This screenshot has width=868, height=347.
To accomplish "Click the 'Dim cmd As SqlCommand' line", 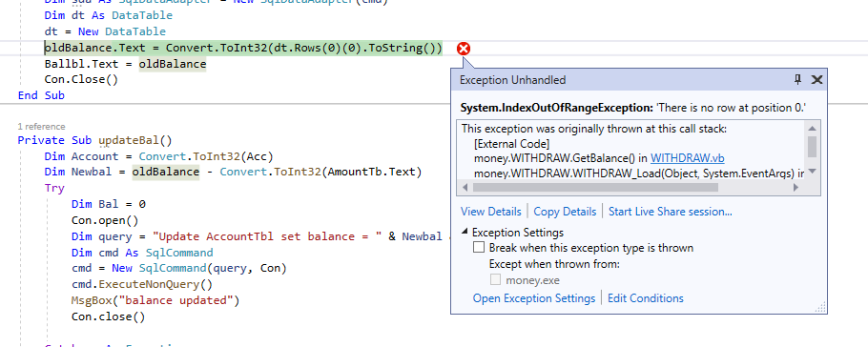I will pos(142,253).
